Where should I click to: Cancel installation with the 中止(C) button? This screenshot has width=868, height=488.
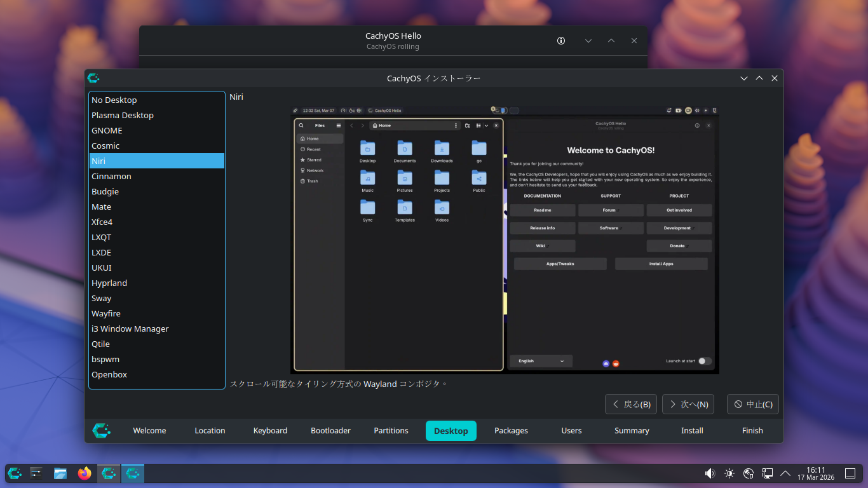tap(753, 404)
